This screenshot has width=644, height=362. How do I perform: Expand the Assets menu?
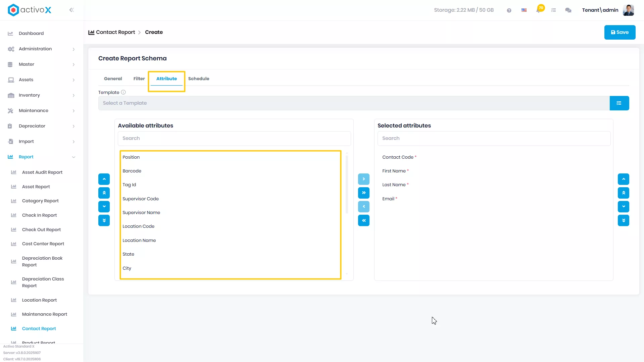point(42,80)
